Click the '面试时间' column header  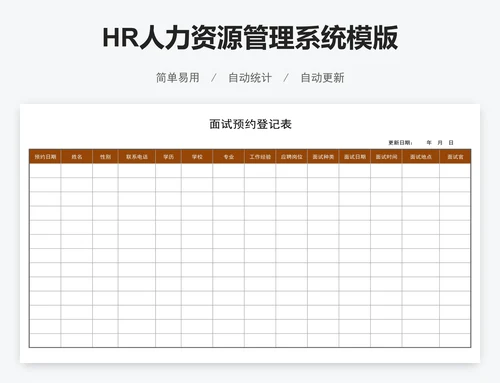click(x=386, y=157)
